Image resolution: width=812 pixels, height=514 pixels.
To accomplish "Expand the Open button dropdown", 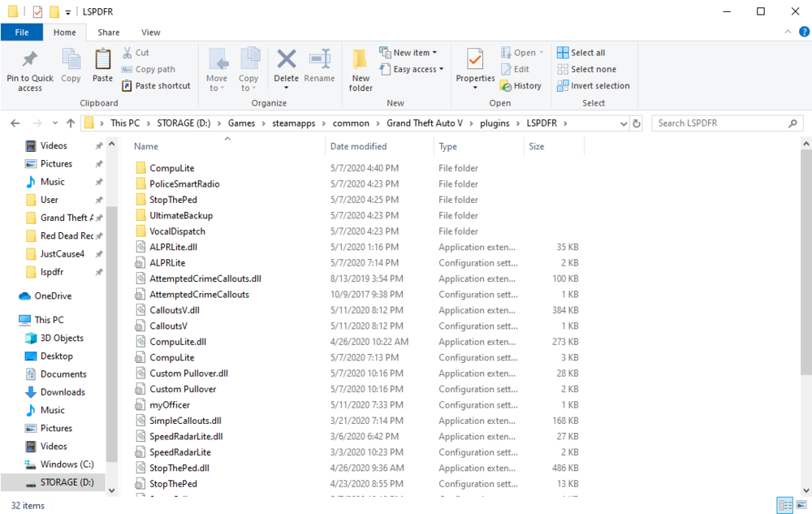I will 541,53.
